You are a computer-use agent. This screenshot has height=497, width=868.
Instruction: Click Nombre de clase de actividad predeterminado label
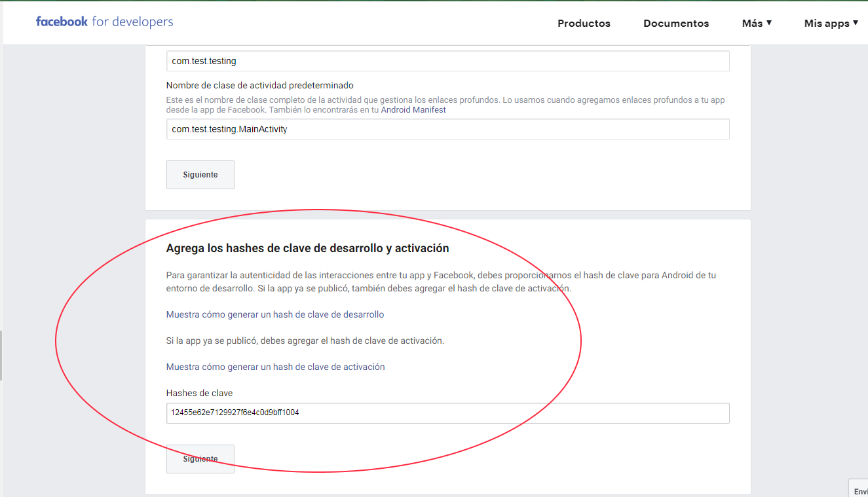click(260, 85)
